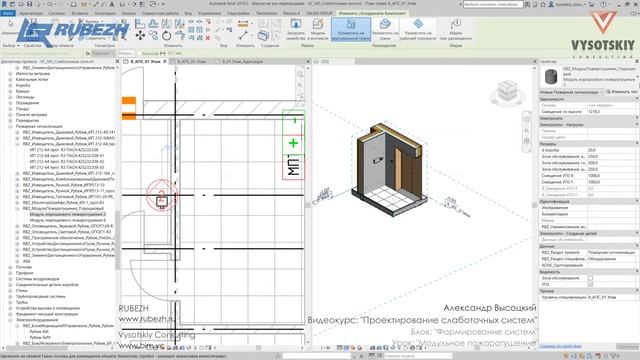
Task: Click the search field in title bar
Action: tap(493, 4)
